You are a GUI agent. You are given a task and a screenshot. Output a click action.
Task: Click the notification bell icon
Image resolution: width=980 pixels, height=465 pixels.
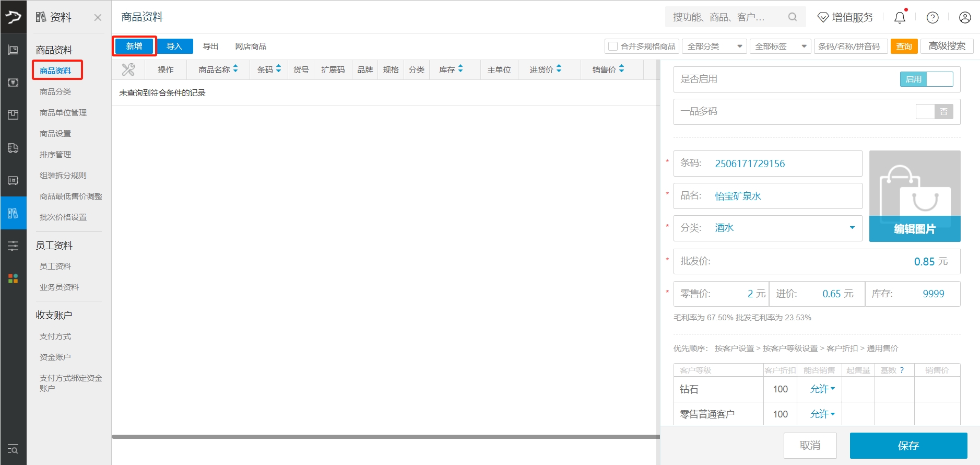900,18
